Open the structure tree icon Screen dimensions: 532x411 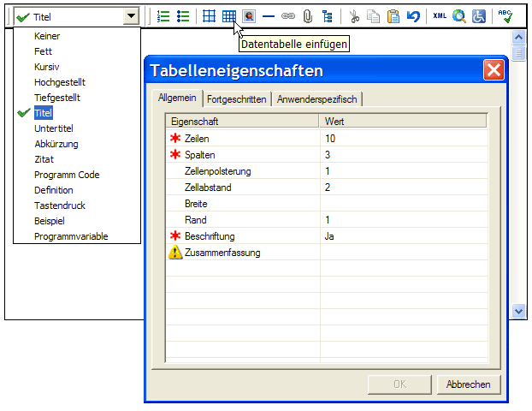coord(328,16)
